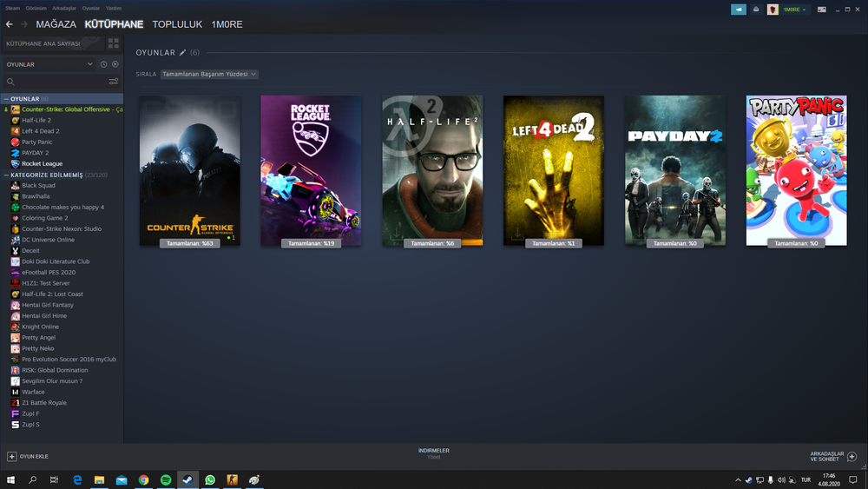Open the inbox envelope icon at top
This screenshot has width=868, height=489.
(756, 10)
